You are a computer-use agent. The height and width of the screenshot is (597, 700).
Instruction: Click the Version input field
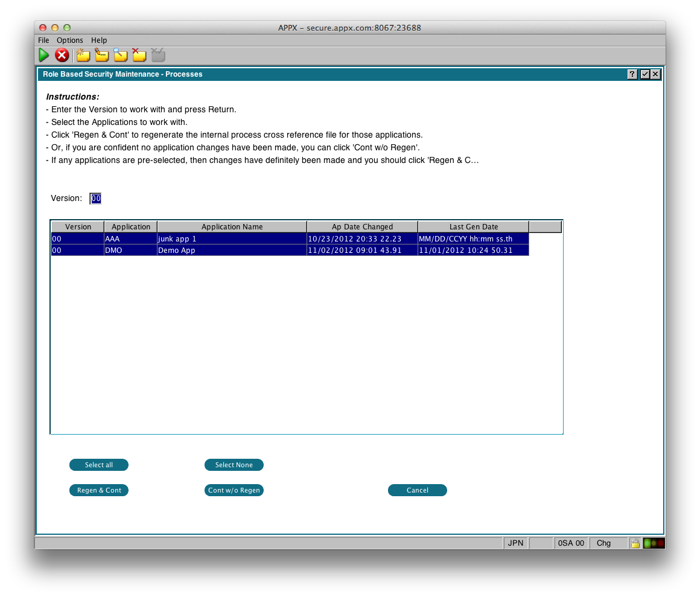(96, 199)
